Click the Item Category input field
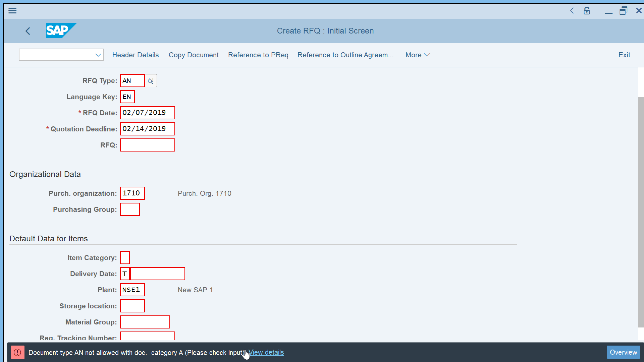 [124, 257]
